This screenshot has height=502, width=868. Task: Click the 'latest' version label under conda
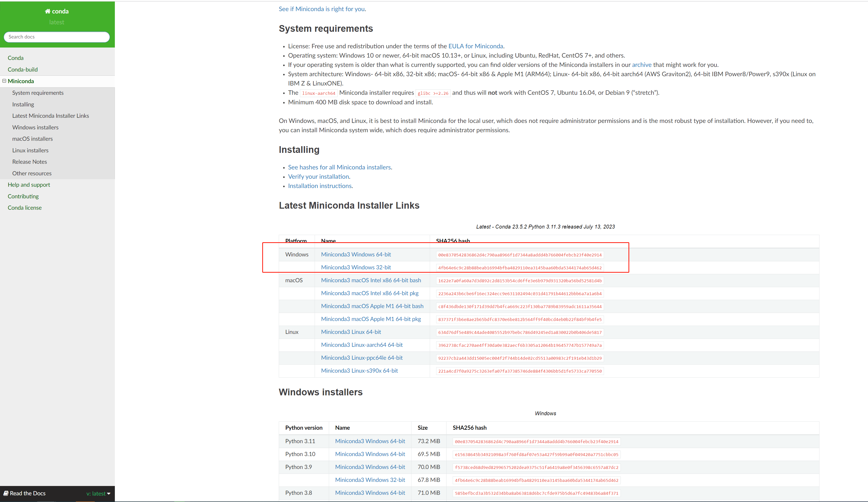click(x=57, y=22)
